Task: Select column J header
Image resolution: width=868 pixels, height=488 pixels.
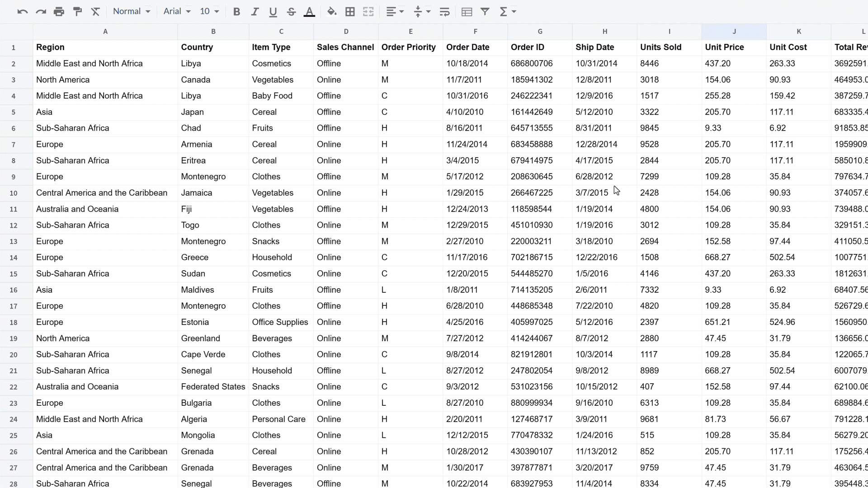Action: point(734,32)
